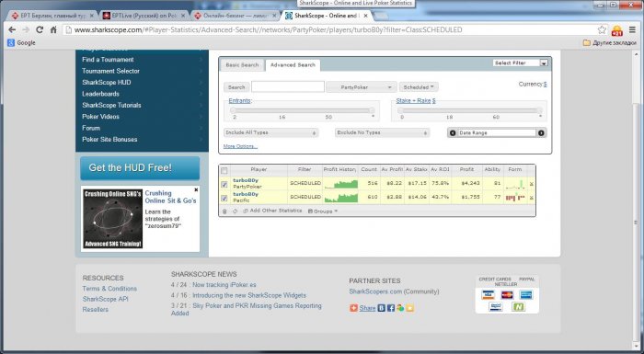Switch to the Basic Search tab

point(242,65)
